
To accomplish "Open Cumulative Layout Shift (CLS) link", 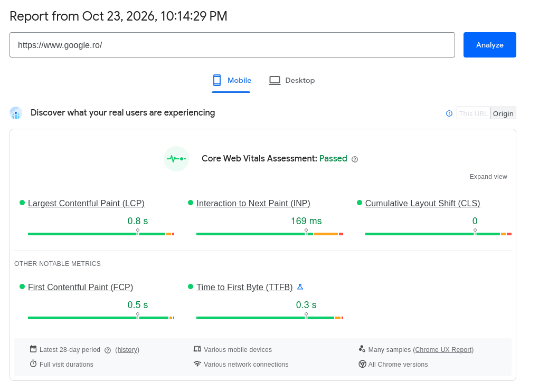I will click(422, 204).
